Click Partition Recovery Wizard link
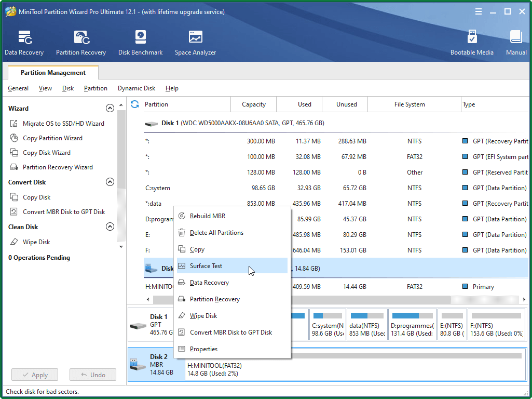This screenshot has width=532, height=399. coord(58,167)
